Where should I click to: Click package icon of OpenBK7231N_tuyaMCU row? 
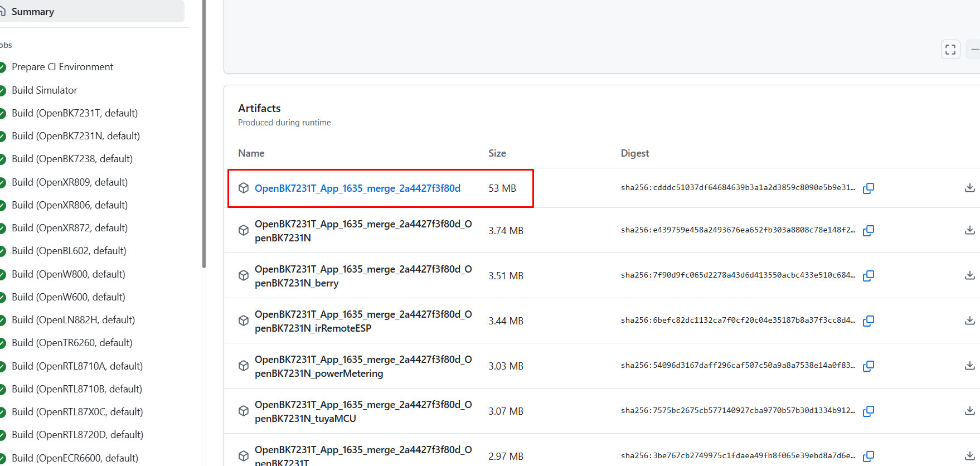(244, 411)
